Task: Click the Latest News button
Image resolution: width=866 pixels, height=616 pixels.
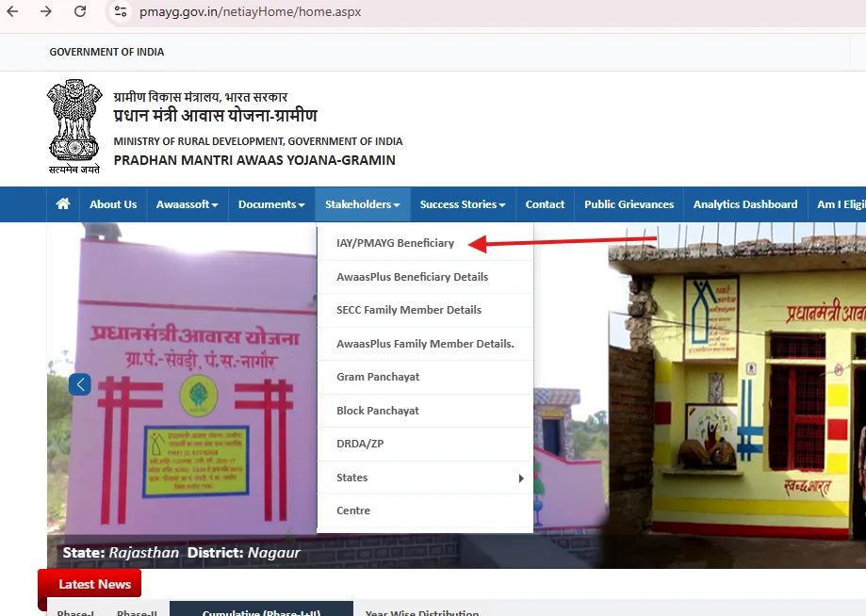Action: (x=90, y=584)
